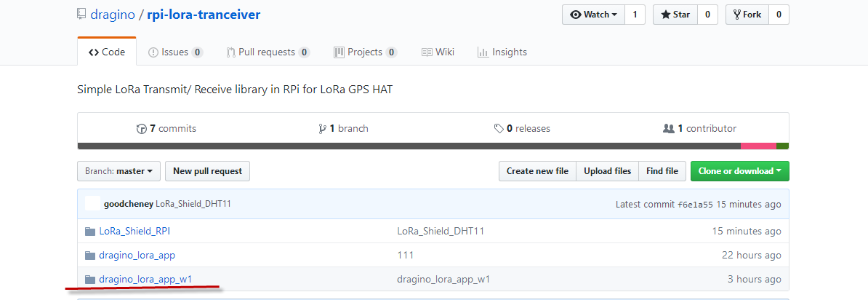Open Clone or download dropdown
This screenshot has height=300, width=868.
point(739,171)
